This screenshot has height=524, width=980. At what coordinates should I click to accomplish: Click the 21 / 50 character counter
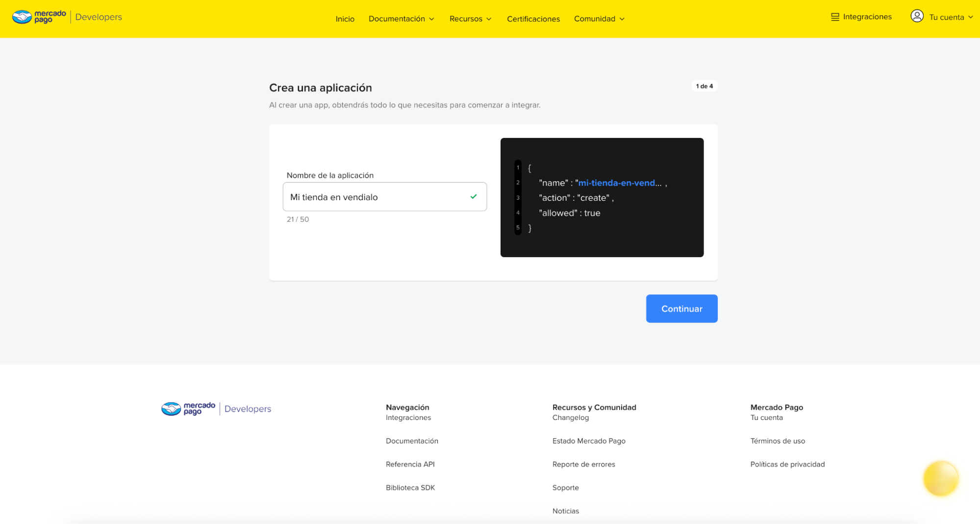298,219
